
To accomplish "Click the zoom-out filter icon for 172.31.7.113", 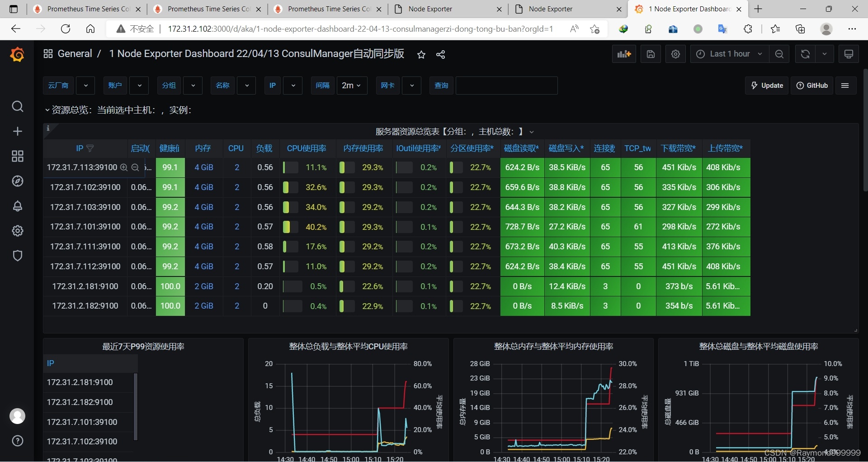I will 135,167.
